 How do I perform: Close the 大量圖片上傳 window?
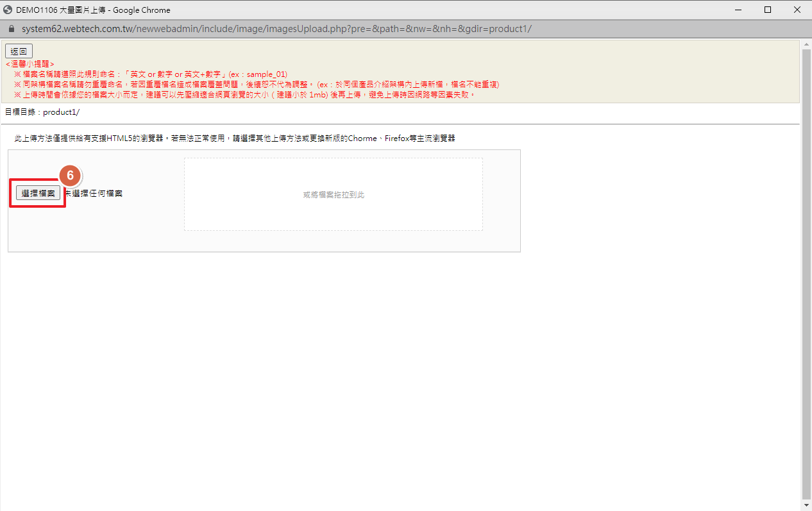coord(797,10)
